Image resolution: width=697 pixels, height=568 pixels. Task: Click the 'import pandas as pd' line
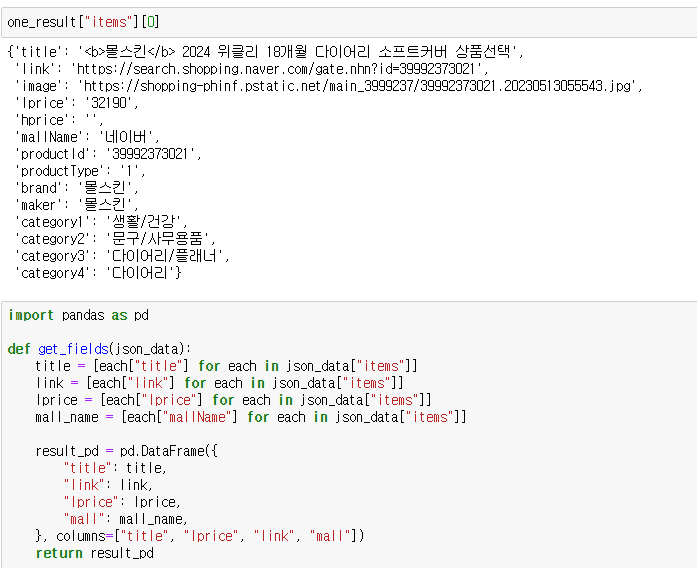point(78,315)
